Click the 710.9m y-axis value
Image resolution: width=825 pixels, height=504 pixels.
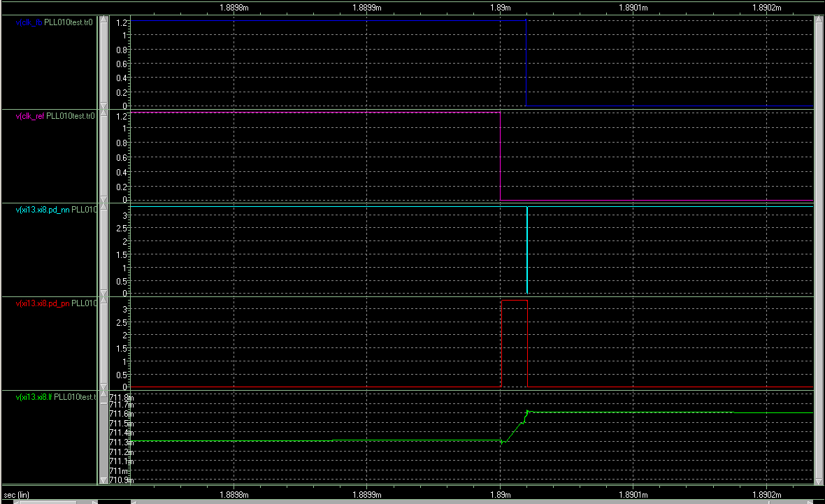coord(122,480)
